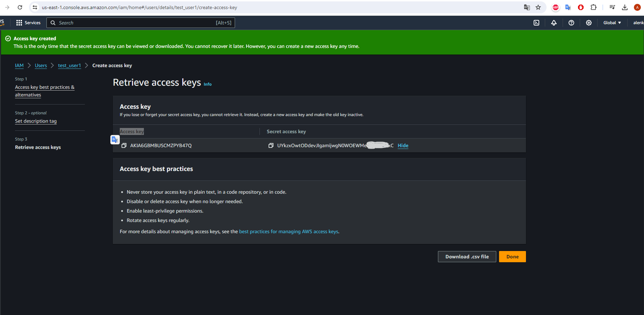The height and width of the screenshot is (315, 644).
Task: Reload the page in the browser
Action: (20, 7)
